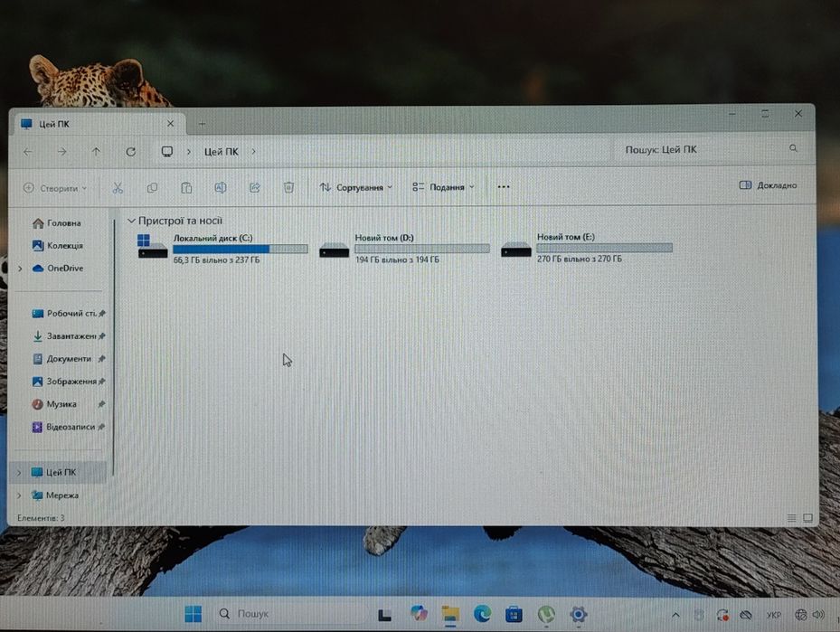Viewport: 840px width, 632px height.
Task: Open Settings gear from taskbar
Action: tap(578, 614)
